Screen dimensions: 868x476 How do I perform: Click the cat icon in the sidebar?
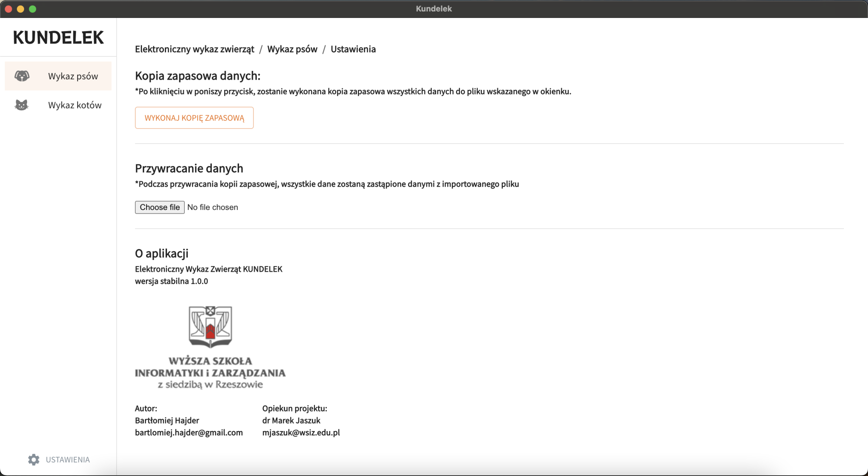click(x=22, y=105)
